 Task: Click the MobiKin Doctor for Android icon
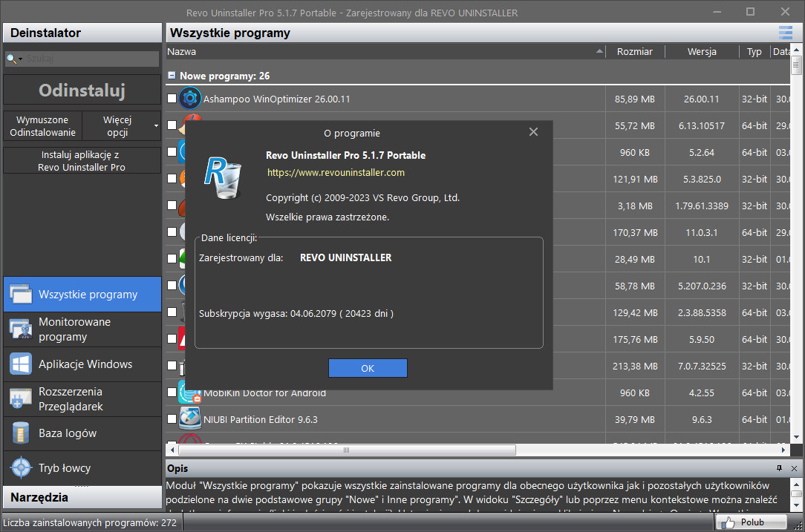[x=190, y=393]
